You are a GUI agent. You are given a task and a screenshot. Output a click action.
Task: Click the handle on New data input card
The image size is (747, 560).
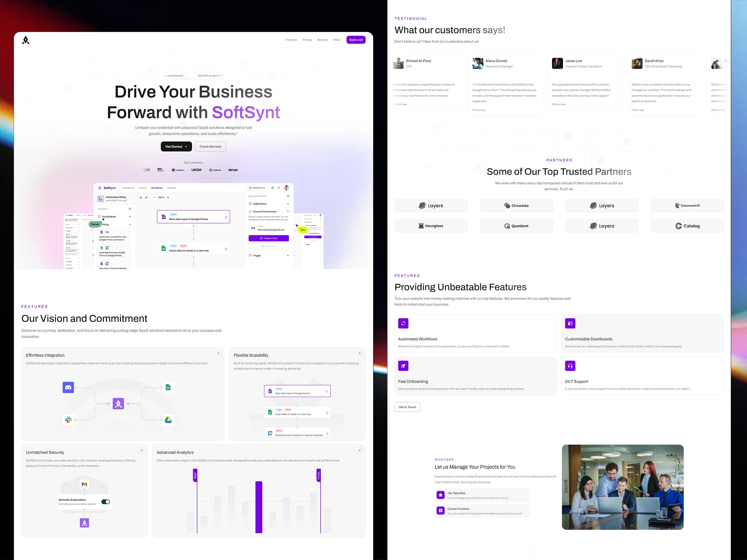click(x=226, y=217)
